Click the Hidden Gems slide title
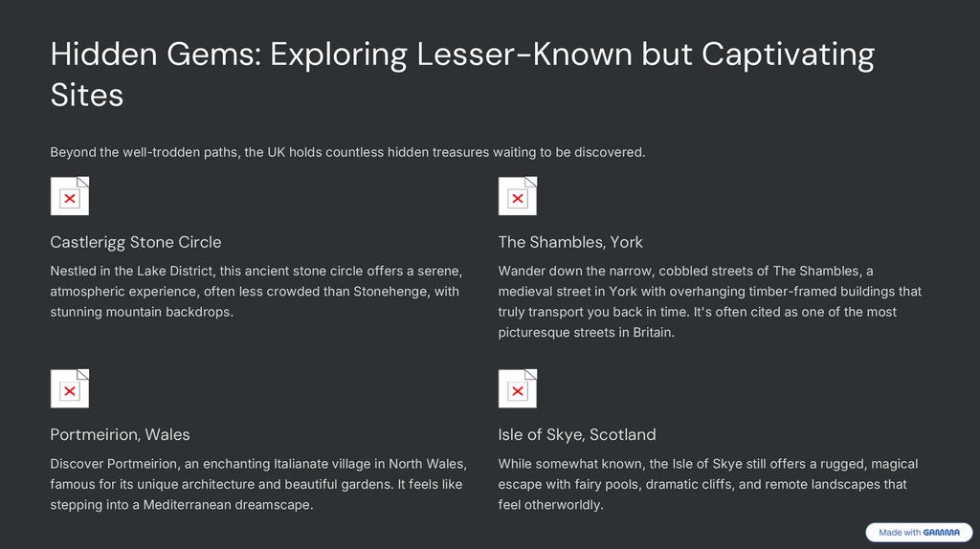 [461, 73]
